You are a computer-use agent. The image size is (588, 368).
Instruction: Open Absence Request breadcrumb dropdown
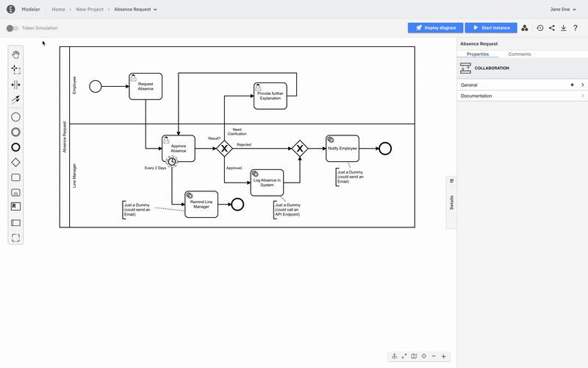[135, 10]
